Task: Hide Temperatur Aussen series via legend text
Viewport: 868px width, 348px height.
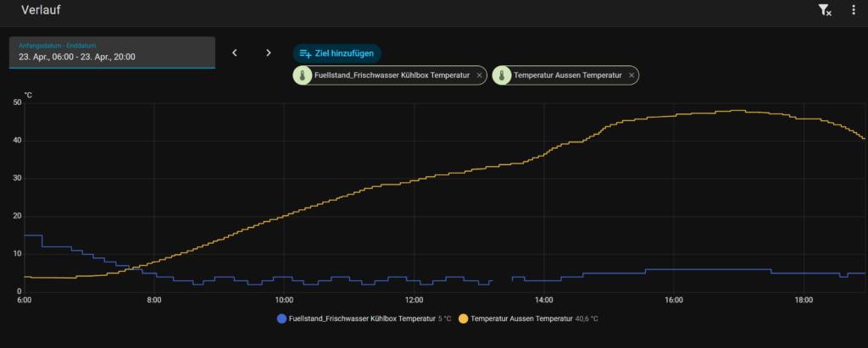Action: 521,319
